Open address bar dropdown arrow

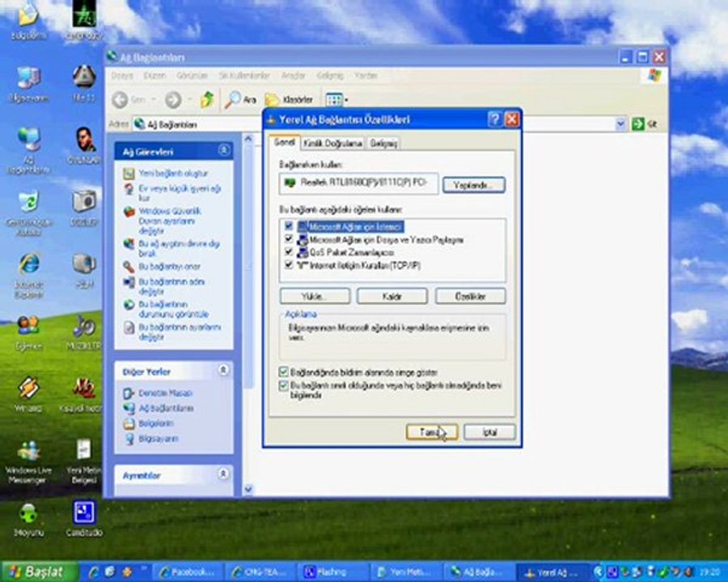pyautogui.click(x=620, y=124)
